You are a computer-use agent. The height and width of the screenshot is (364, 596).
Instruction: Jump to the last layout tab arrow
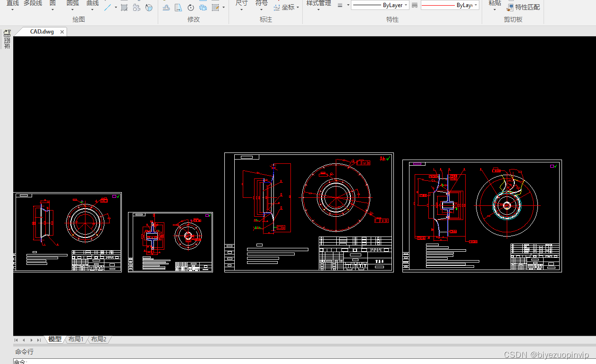(39, 340)
